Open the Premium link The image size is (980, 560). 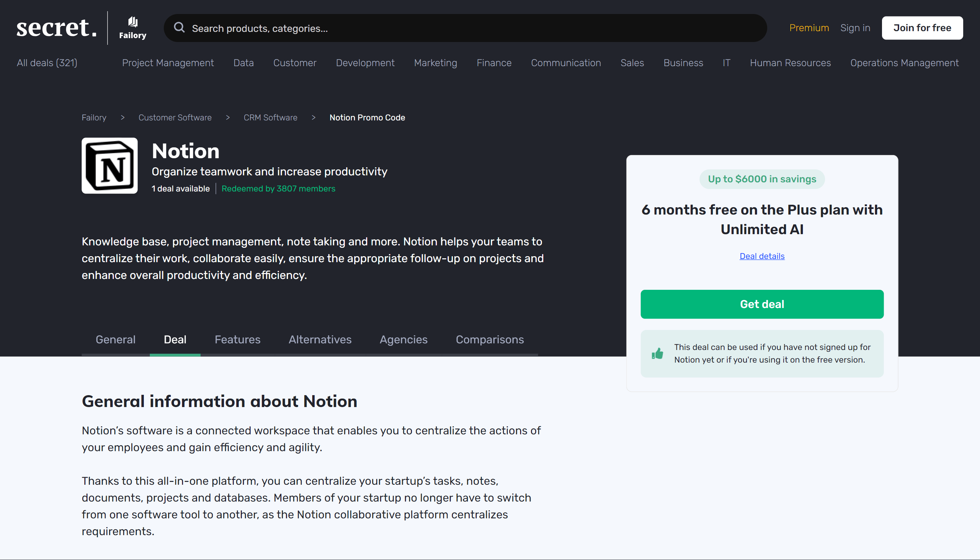coord(809,28)
